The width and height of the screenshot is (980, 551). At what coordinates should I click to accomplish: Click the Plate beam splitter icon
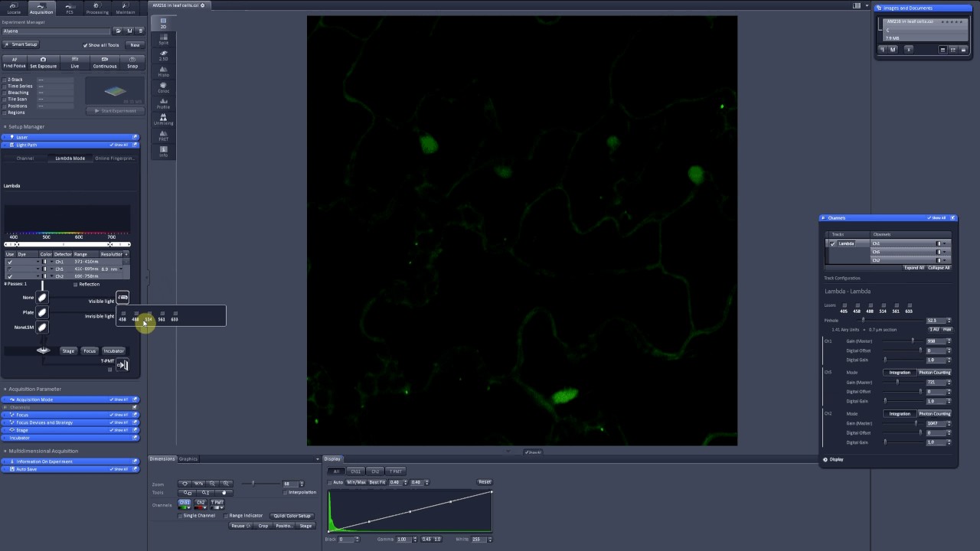point(42,312)
